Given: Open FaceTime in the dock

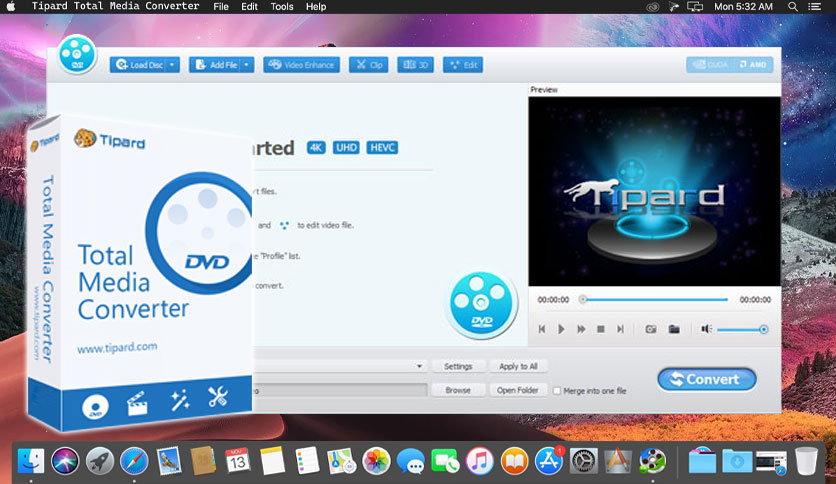Looking at the screenshot, I should [x=445, y=461].
